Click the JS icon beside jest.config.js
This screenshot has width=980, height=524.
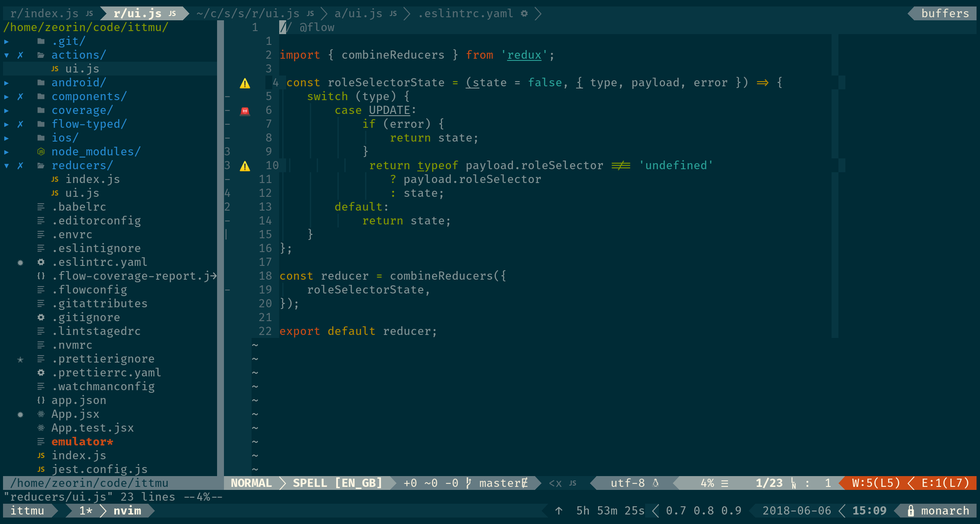[41, 469]
